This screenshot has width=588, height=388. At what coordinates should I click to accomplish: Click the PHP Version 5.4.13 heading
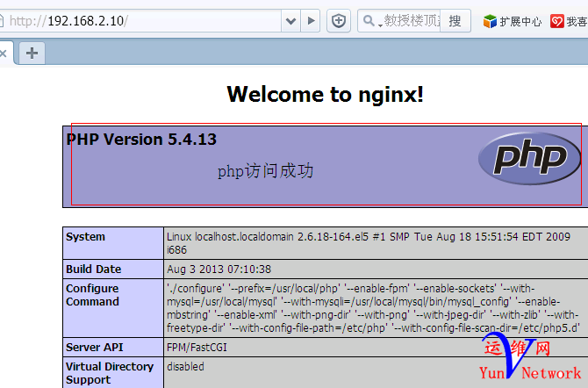click(x=141, y=140)
